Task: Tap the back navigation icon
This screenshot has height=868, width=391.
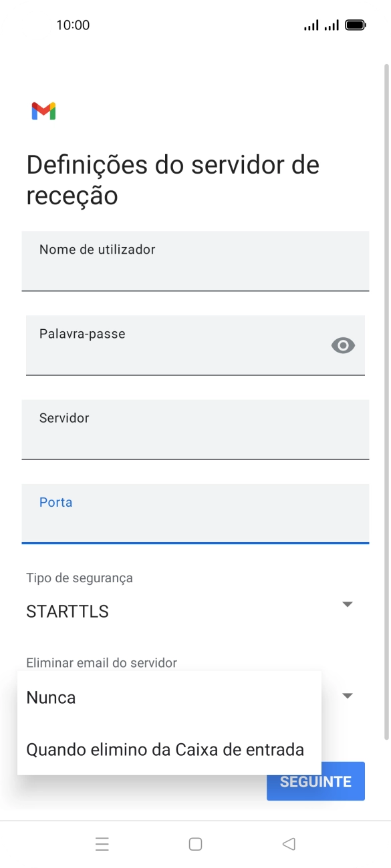Action: [x=289, y=843]
